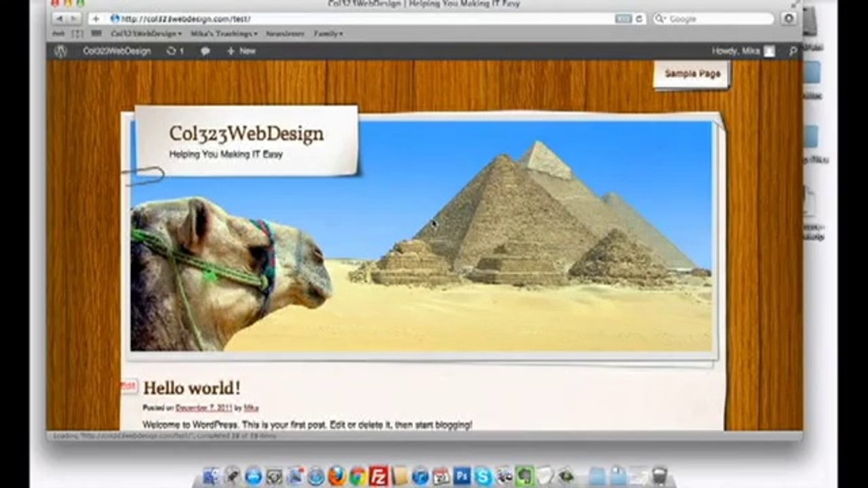
Task: Reload the page using the refresh icon
Action: tap(639, 19)
